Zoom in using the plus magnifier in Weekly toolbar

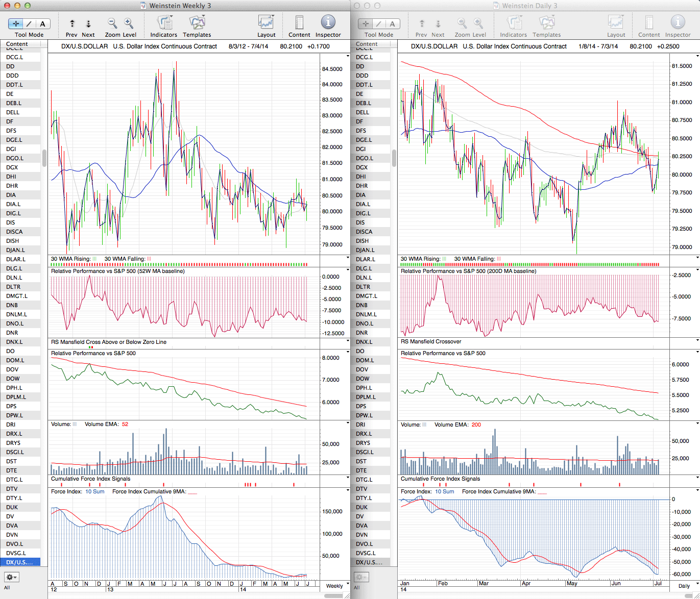[129, 23]
